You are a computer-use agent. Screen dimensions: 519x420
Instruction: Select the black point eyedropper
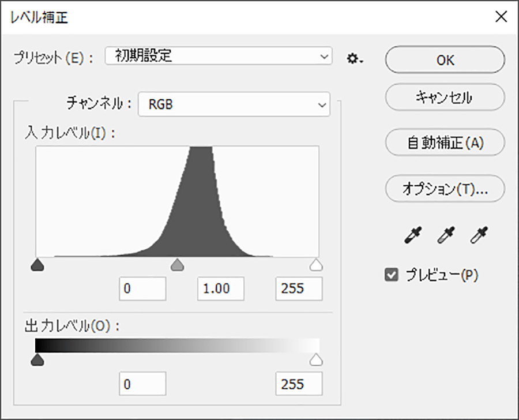pyautogui.click(x=415, y=235)
